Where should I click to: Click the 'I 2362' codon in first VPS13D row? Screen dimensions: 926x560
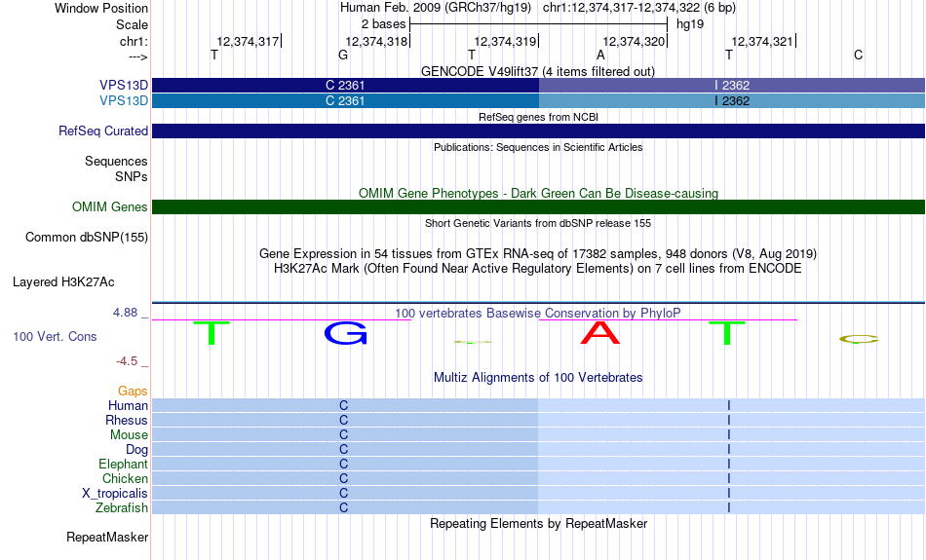point(732,86)
